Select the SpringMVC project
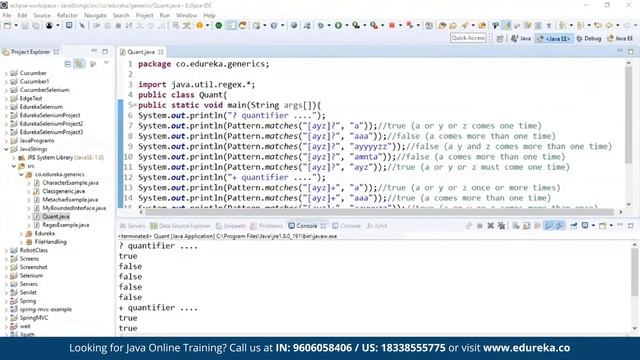 (33, 318)
